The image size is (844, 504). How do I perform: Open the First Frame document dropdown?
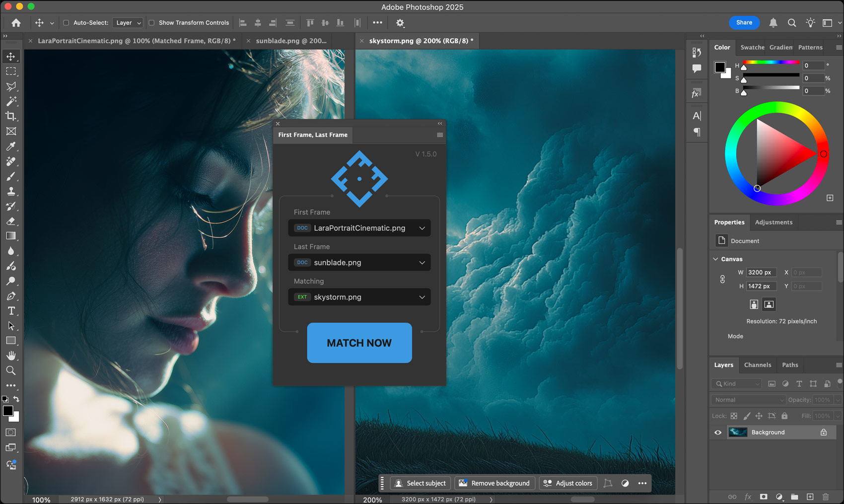(x=359, y=228)
